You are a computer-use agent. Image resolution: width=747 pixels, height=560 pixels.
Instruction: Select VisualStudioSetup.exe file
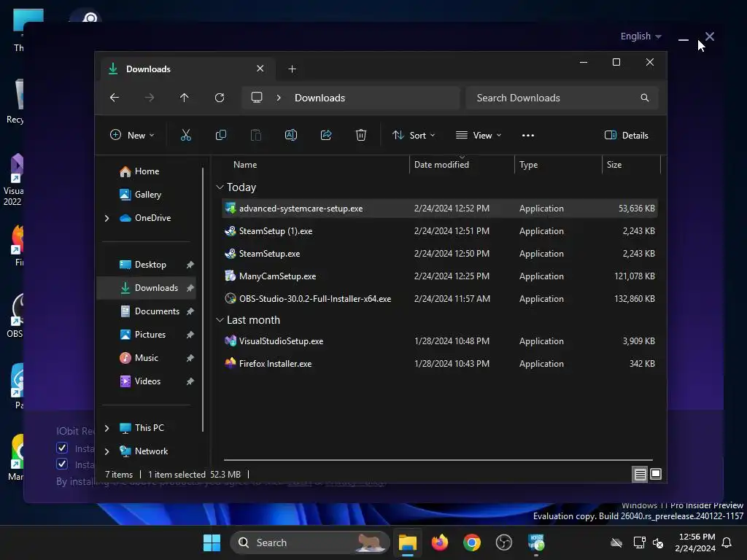click(440, 341)
